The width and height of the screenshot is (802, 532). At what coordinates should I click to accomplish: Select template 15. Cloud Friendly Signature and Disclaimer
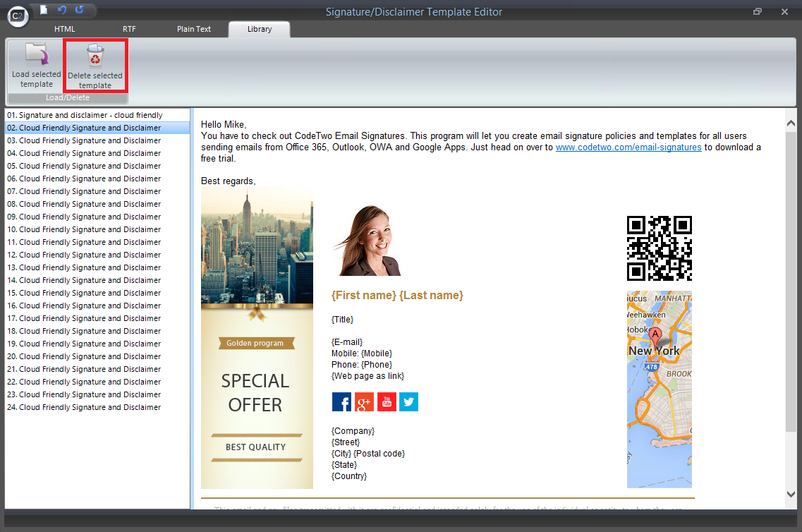point(97,293)
